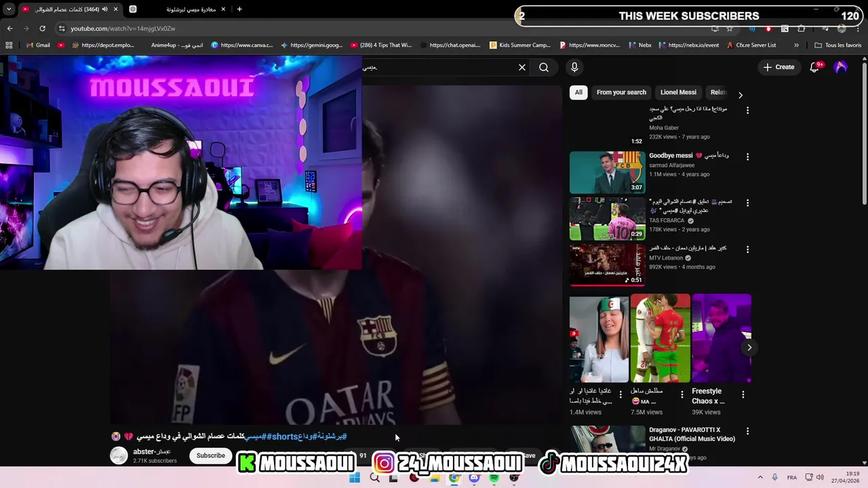Start voice search with the microphone icon
The image size is (868, 488).
click(x=574, y=67)
